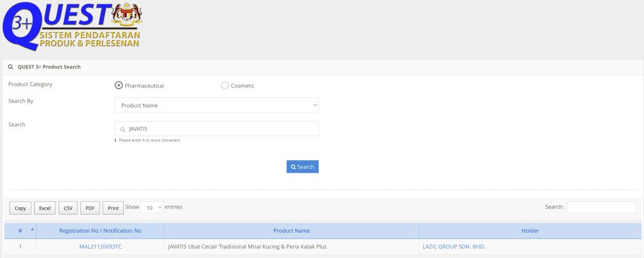Print the results table
644x258 pixels.
(x=113, y=208)
